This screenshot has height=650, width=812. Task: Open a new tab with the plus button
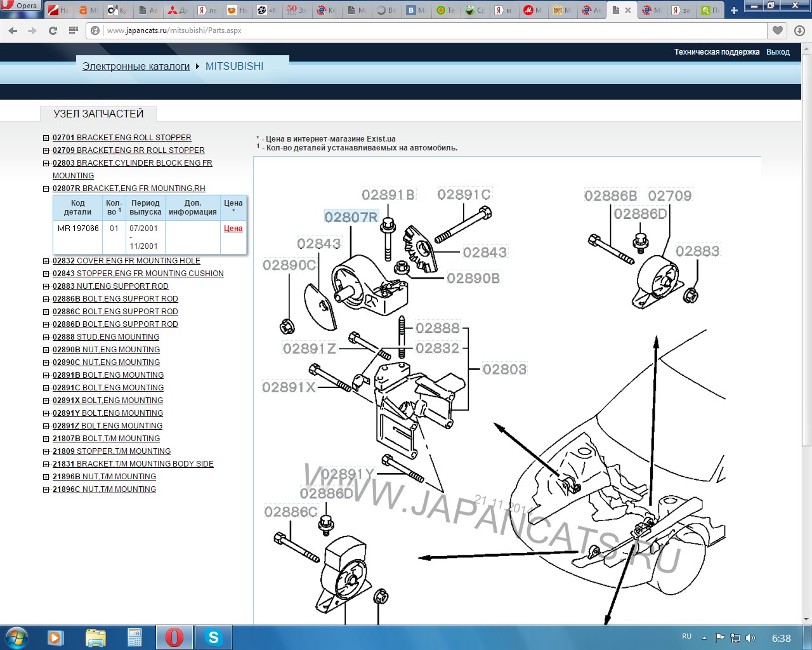coord(734,10)
